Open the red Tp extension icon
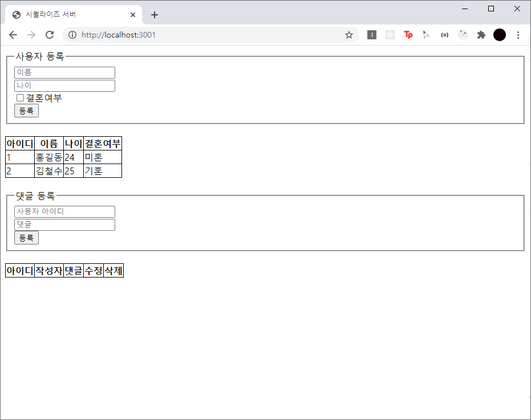Screen dimensions: 531x420 tap(408, 35)
